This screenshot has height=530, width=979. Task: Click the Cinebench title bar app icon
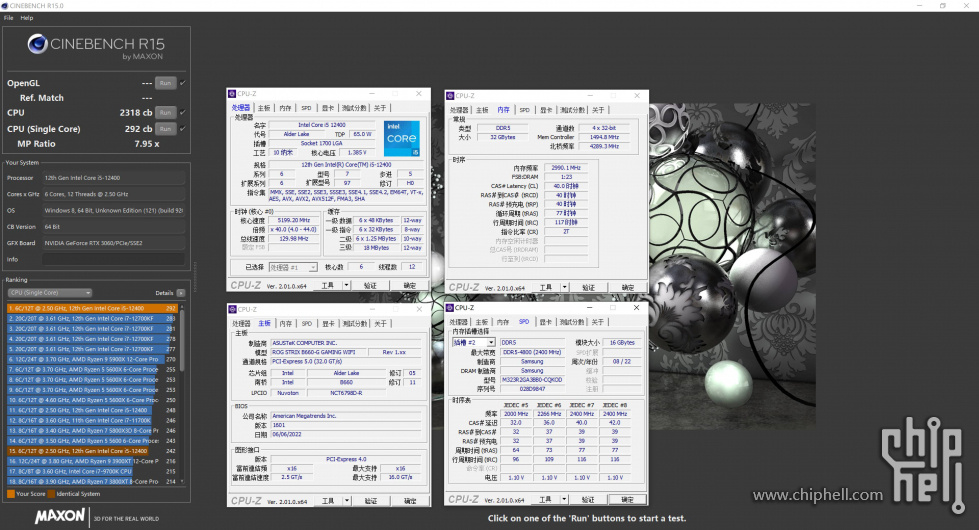(x=5, y=6)
